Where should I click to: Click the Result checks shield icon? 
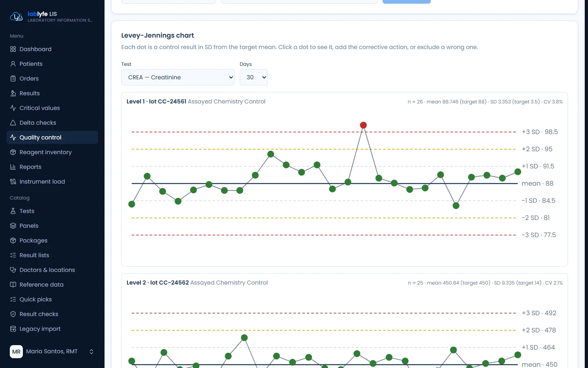13,314
